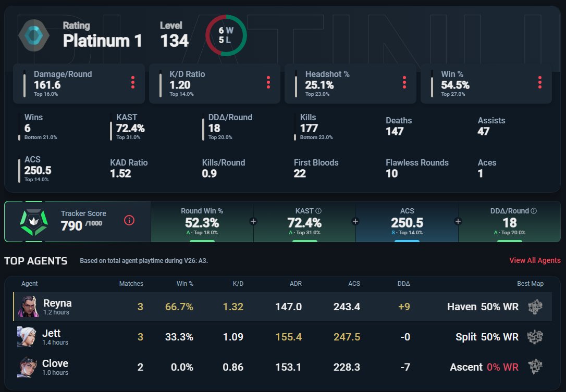566x392 pixels.
Task: Open the K/D Ratio three-dot menu
Action: [268, 83]
